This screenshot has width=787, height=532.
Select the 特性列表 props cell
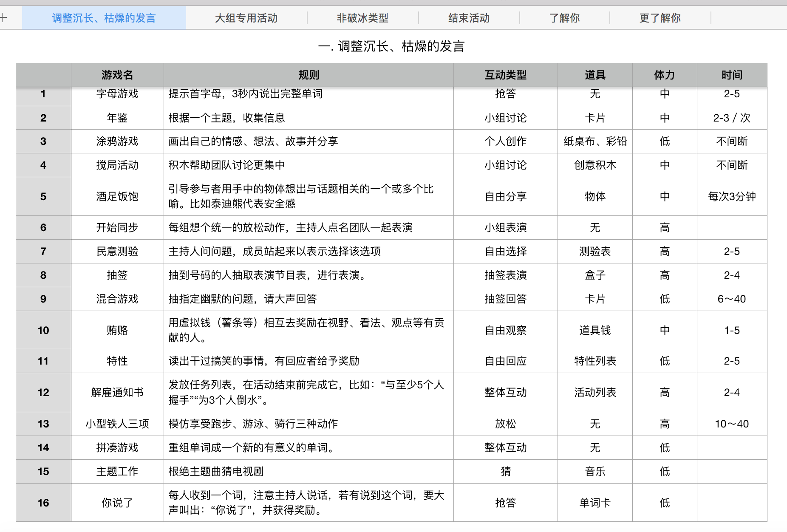595,361
